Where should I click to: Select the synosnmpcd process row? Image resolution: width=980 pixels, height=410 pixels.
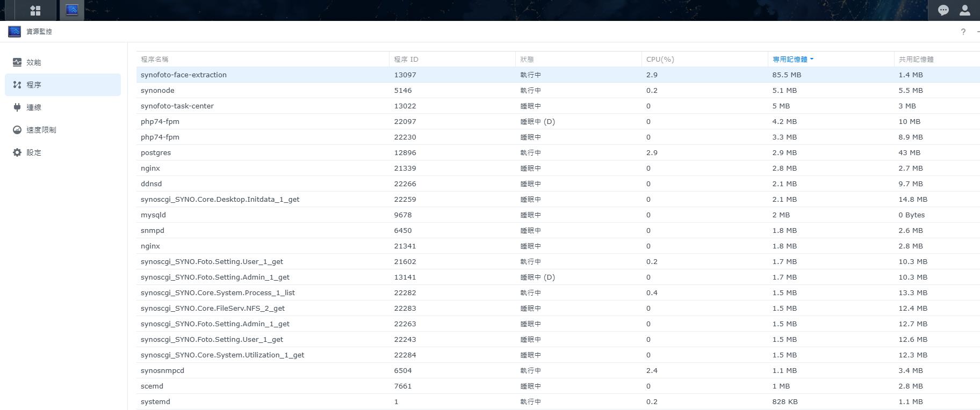coord(558,370)
